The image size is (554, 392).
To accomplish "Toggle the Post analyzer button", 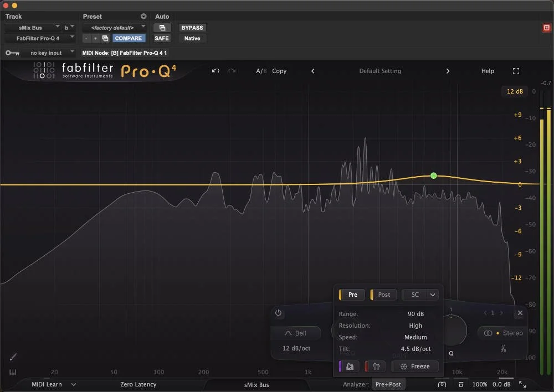I will (x=383, y=295).
